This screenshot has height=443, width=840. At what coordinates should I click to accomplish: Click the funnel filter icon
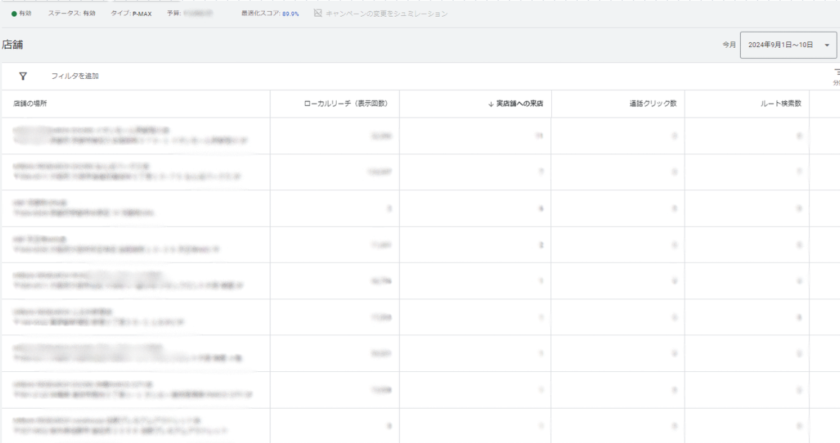click(x=23, y=76)
